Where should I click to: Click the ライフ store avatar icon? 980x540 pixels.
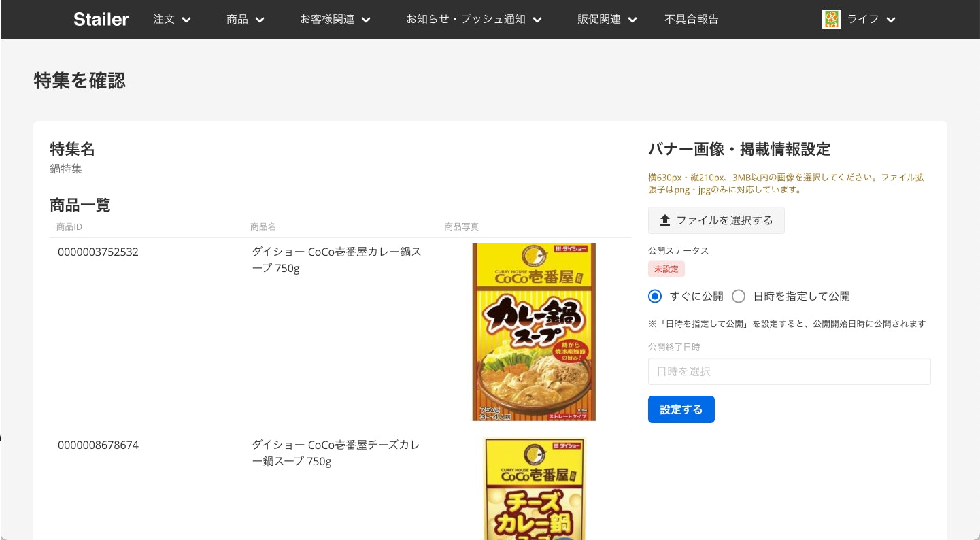831,19
